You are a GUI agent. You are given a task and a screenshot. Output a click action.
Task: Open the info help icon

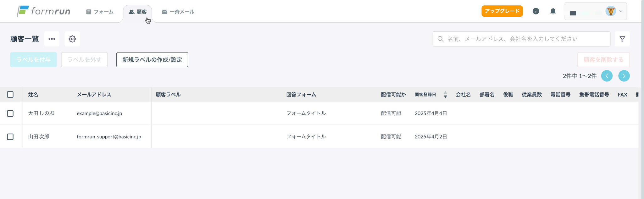tap(536, 11)
